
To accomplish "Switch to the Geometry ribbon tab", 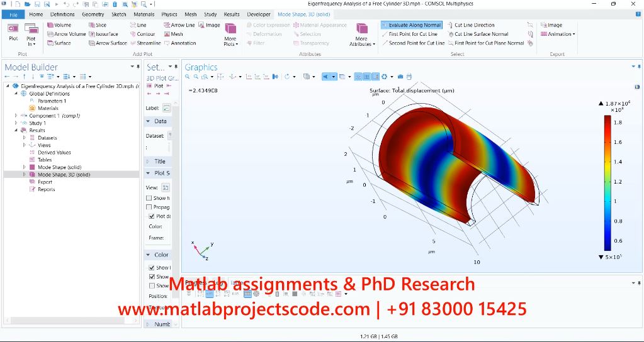I will pos(93,14).
